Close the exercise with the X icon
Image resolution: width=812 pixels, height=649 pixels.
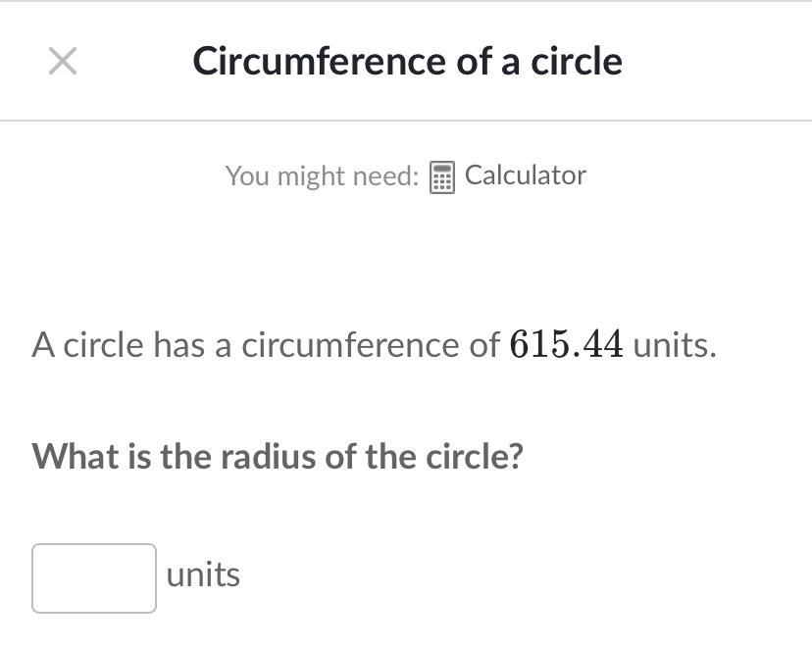pyautogui.click(x=63, y=61)
